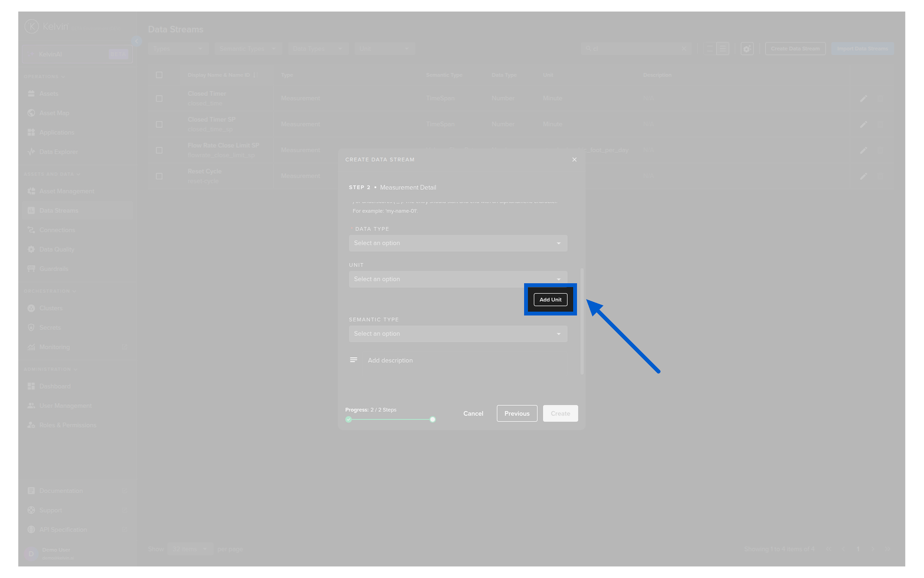The width and height of the screenshot is (924, 578).
Task: Open the Connections menu item
Action: 57,230
